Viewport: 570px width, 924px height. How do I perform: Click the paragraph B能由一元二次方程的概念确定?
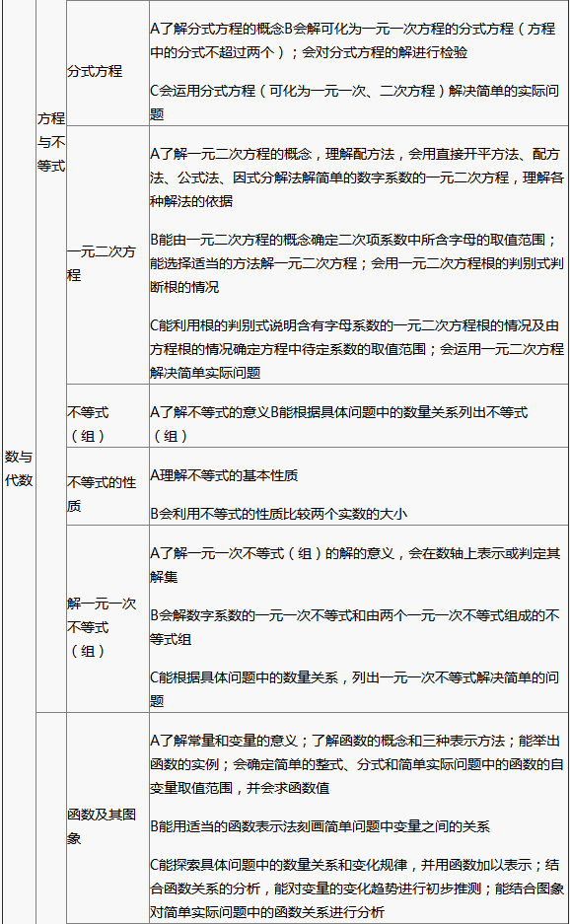point(357,263)
